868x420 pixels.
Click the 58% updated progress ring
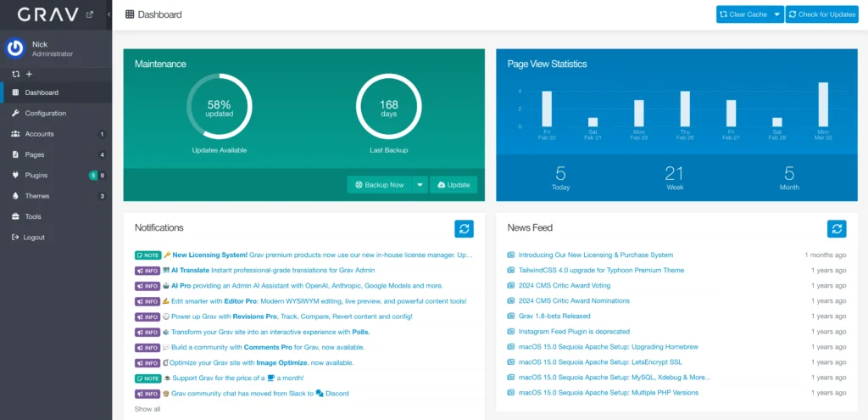[220, 106]
